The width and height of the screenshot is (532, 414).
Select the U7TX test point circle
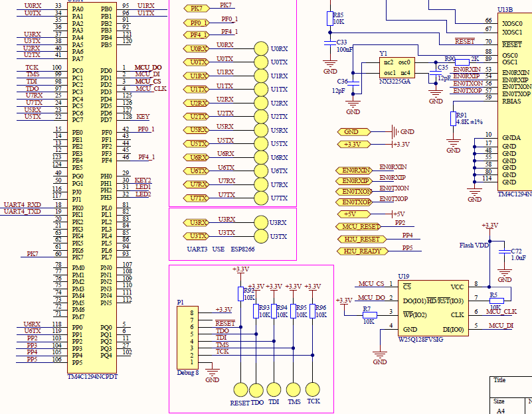pos(261,198)
